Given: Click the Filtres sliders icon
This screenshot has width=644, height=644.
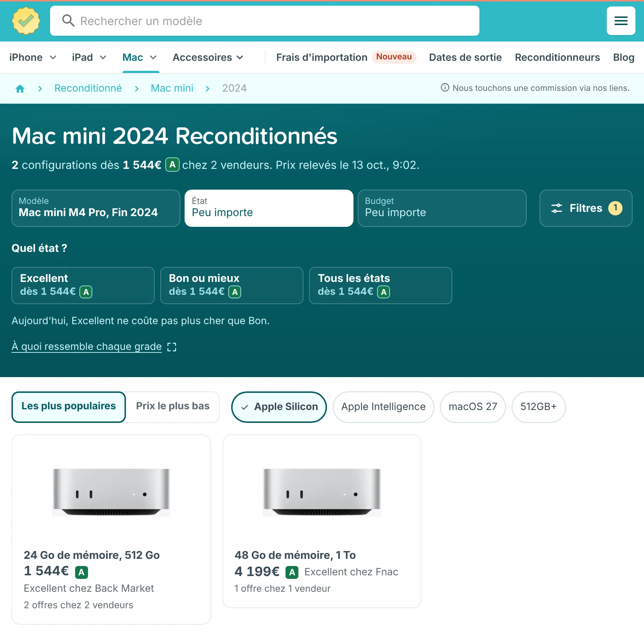Looking at the screenshot, I should (x=556, y=208).
